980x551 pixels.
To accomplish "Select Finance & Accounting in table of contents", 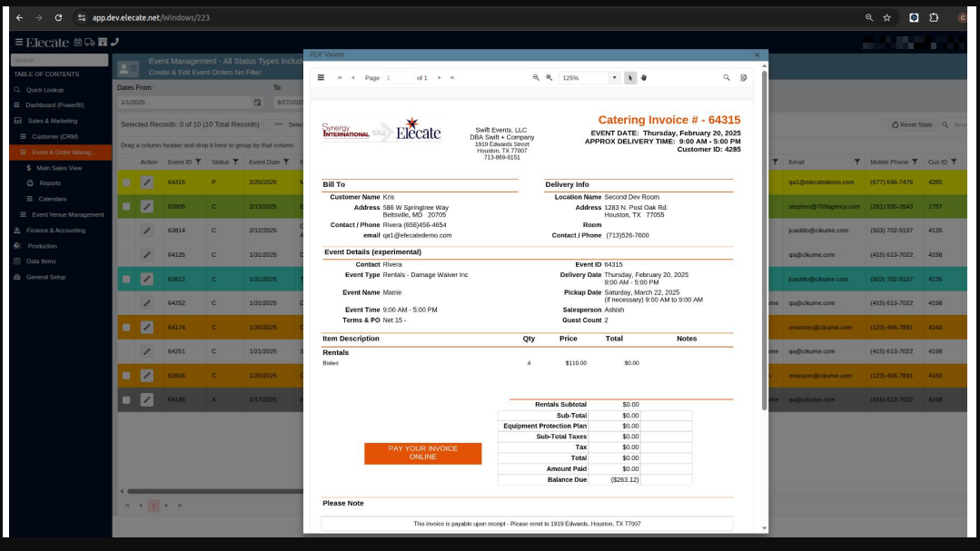I will point(55,231).
